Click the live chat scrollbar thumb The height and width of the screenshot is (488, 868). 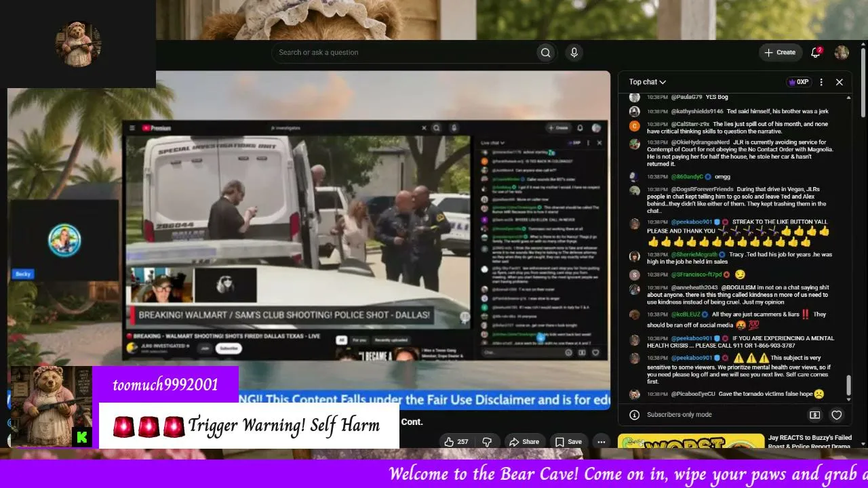coord(848,387)
